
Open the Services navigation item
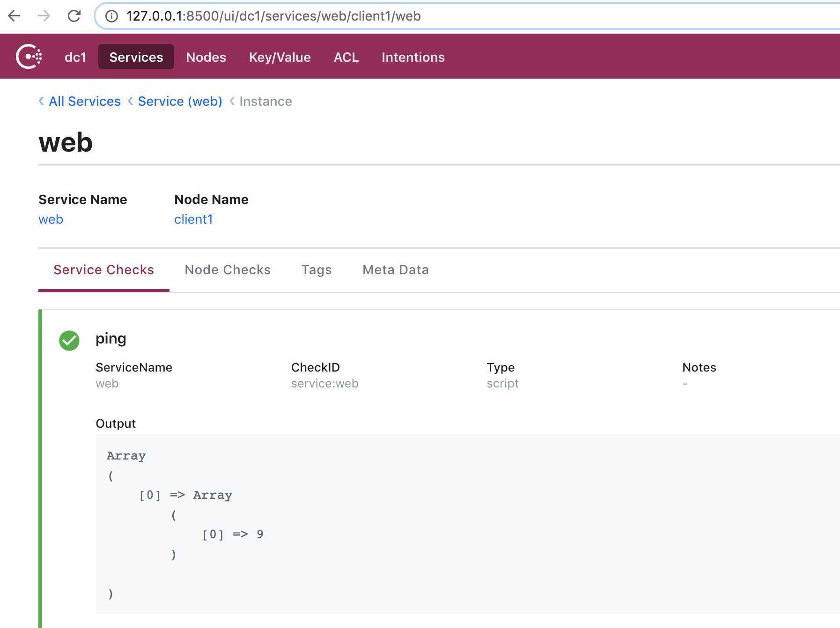(136, 57)
